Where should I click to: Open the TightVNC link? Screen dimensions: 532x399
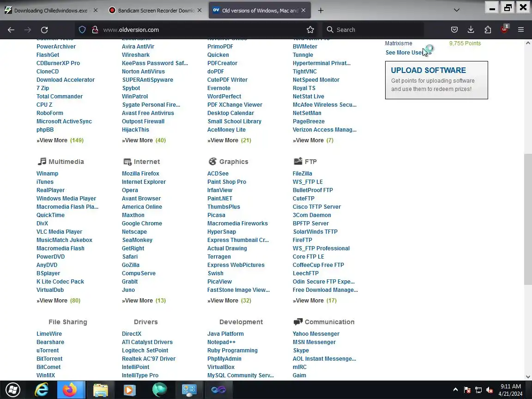(305, 72)
